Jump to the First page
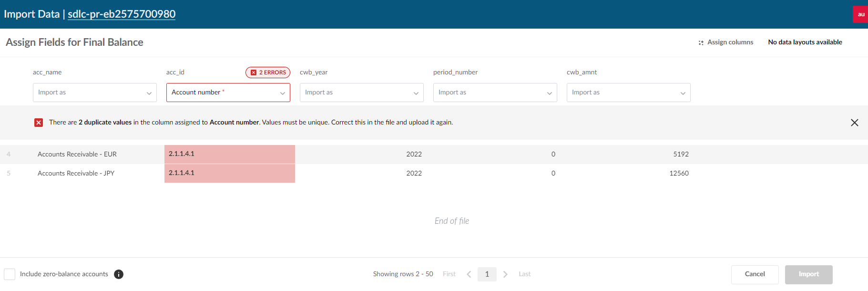 [449, 274]
